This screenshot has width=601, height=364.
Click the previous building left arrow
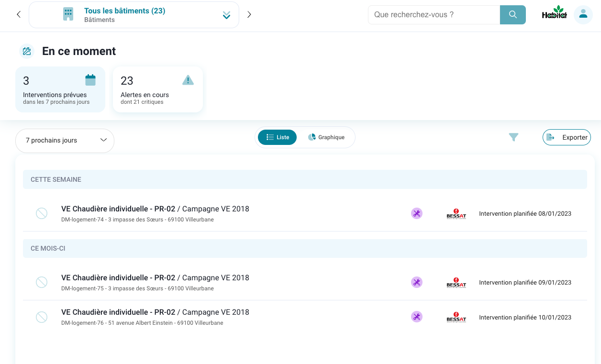pyautogui.click(x=19, y=15)
